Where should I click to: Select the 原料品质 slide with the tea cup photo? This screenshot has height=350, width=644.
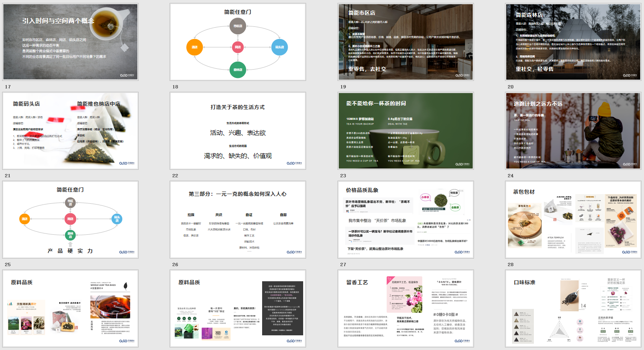click(x=70, y=309)
